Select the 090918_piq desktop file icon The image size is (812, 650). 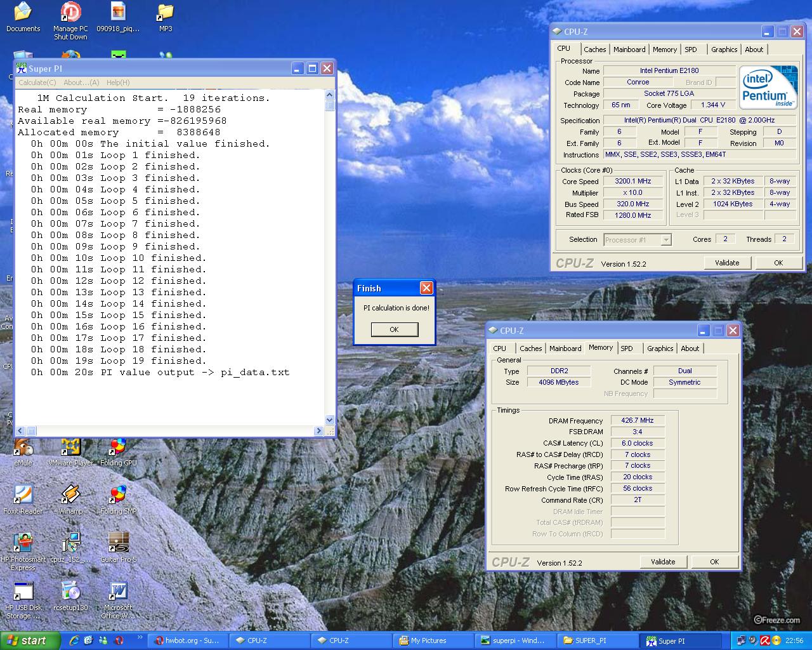[x=118, y=17]
